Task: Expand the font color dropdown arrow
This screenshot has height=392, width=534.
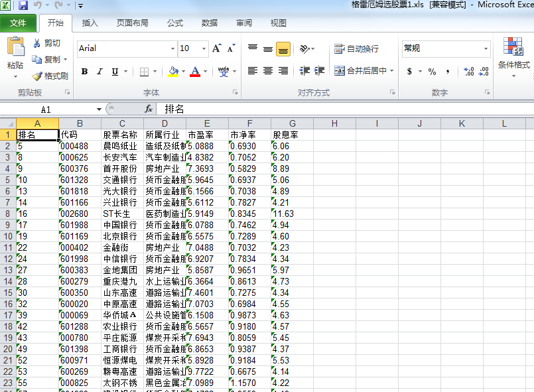Action: (x=206, y=72)
